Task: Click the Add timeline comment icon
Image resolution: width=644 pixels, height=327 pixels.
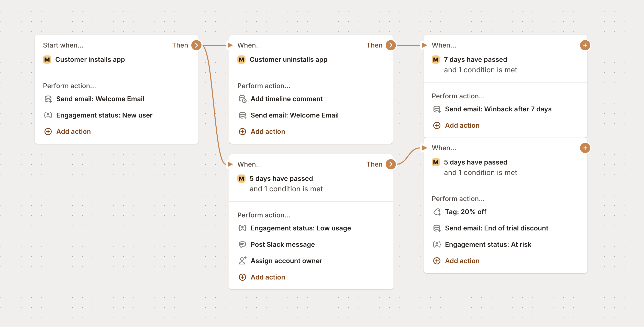Action: pos(242,99)
